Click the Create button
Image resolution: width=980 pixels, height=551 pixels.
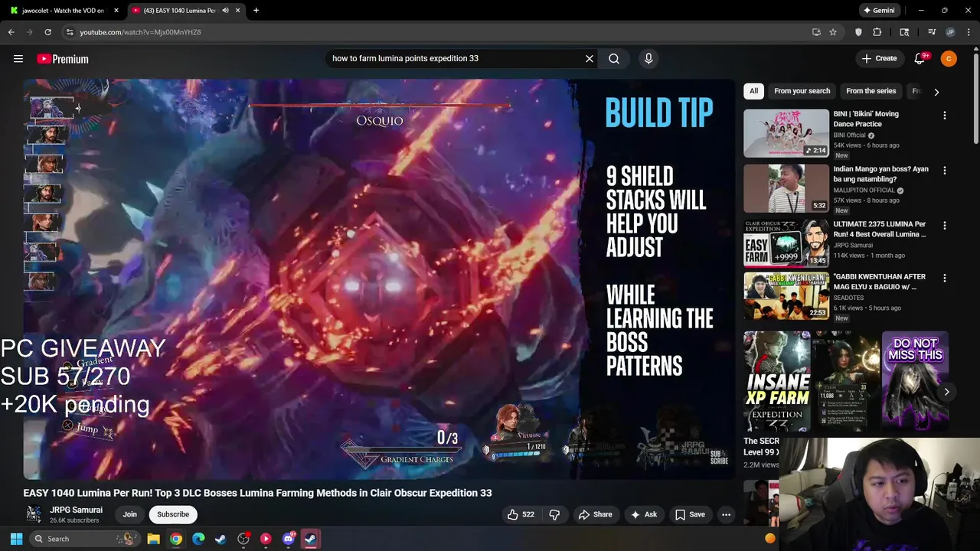coord(879,58)
